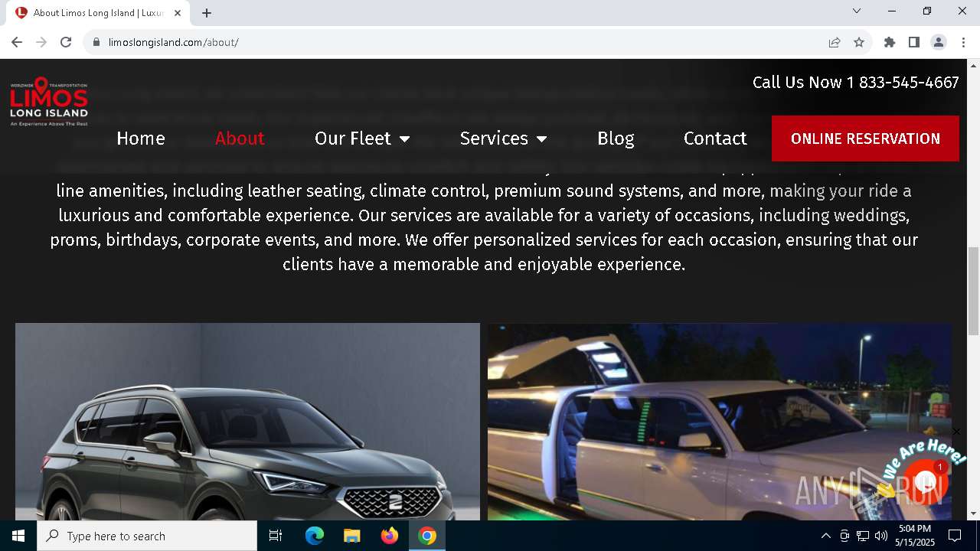Click the Limos Long Island logo
The height and width of the screenshot is (551, 980).
click(49, 101)
